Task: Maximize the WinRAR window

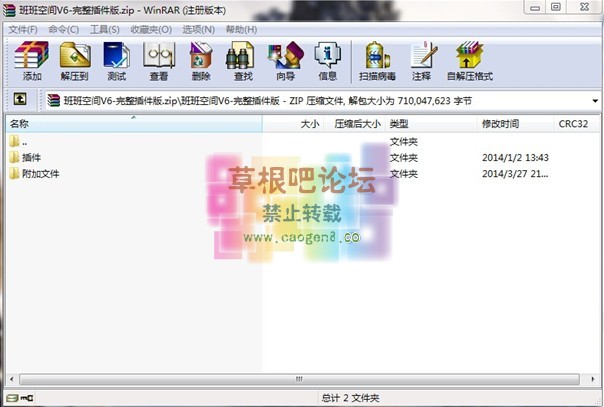Action: (555, 7)
